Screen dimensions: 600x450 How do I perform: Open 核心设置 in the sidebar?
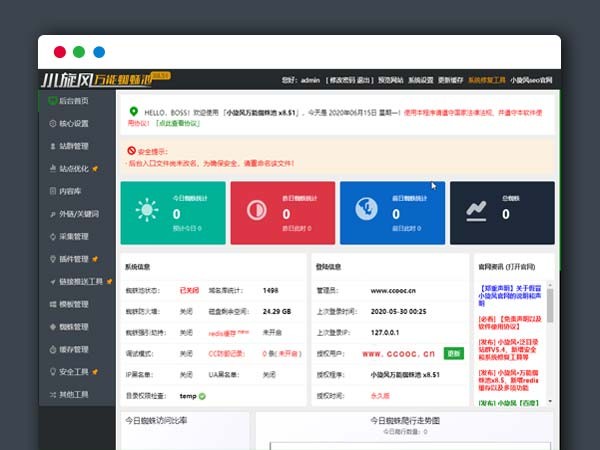pos(73,124)
